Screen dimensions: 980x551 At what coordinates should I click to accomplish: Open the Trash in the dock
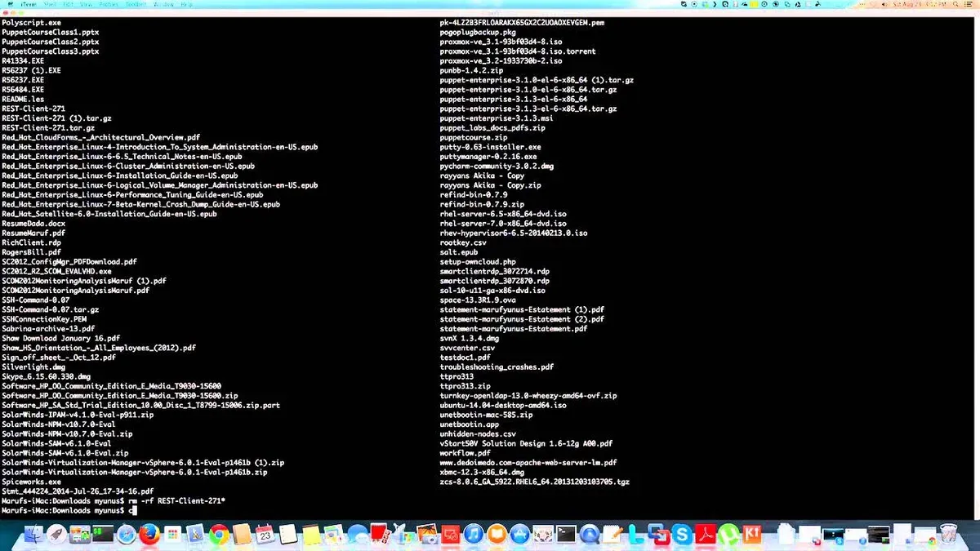(x=948, y=535)
